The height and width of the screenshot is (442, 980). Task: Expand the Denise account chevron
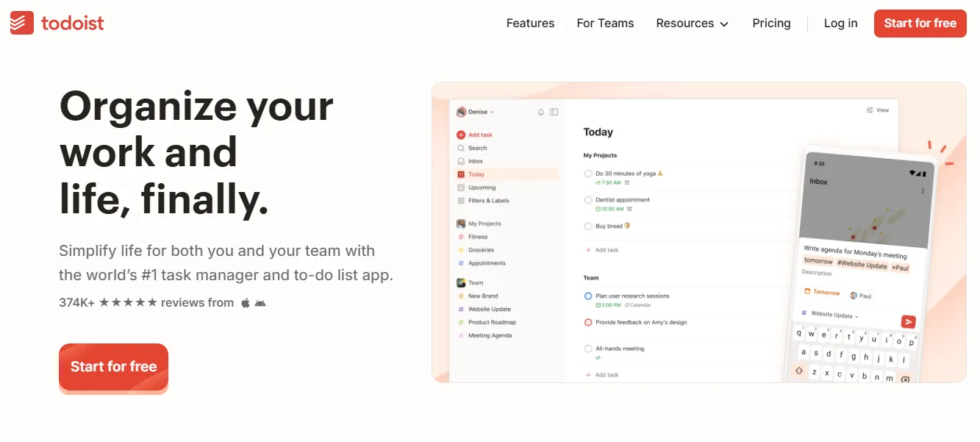click(x=492, y=113)
